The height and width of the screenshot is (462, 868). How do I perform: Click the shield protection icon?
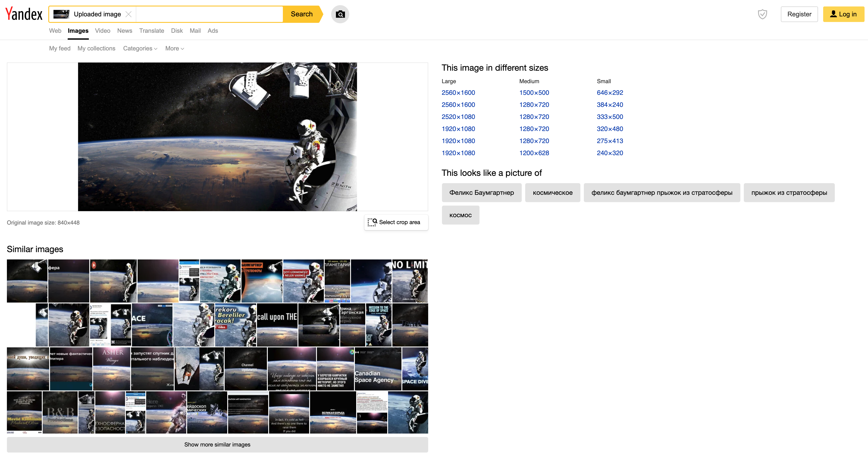762,14
